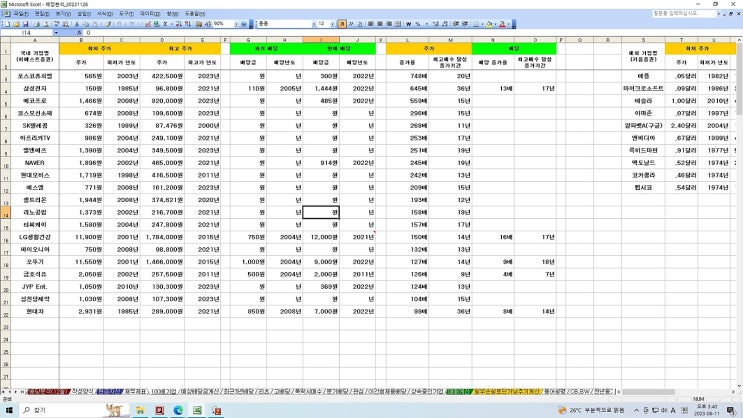Open the zoom 90% dropdown

[236, 24]
